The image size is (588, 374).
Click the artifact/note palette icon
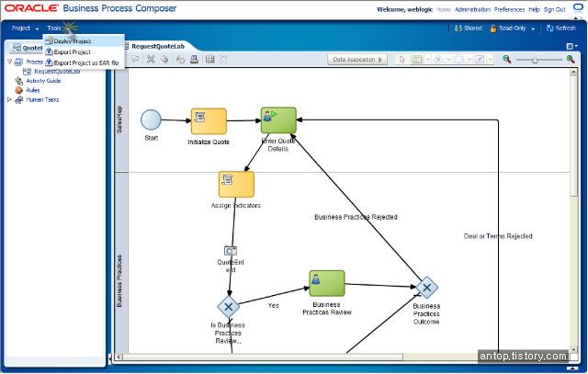click(480, 59)
